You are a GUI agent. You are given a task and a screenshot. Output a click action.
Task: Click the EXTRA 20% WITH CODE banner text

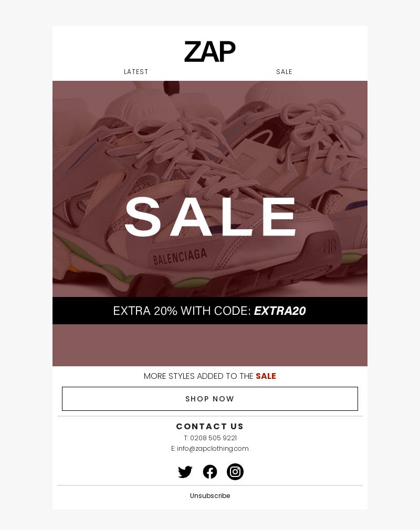[x=209, y=311]
